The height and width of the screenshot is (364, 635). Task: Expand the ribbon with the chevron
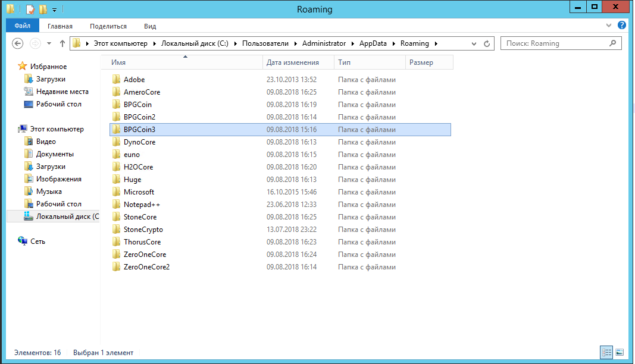point(609,25)
